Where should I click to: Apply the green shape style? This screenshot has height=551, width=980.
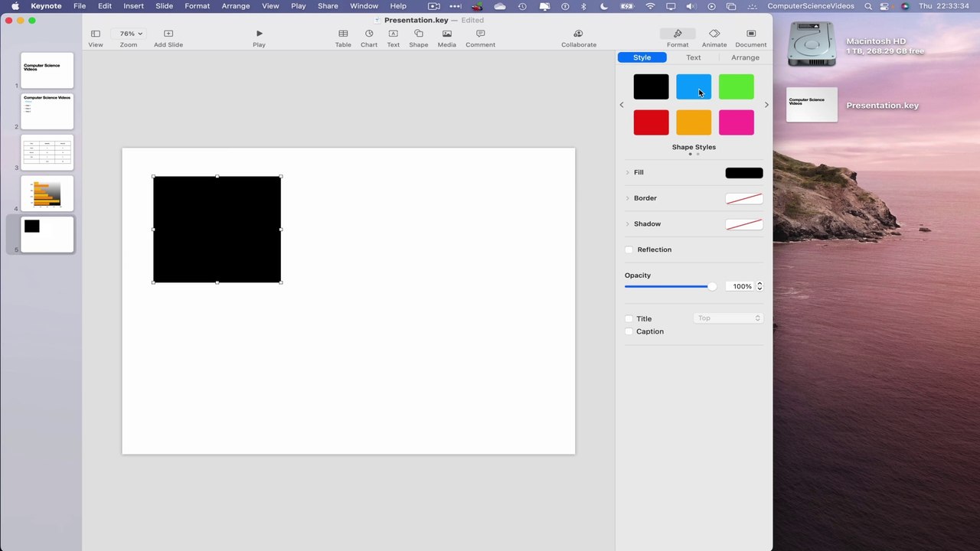point(737,87)
